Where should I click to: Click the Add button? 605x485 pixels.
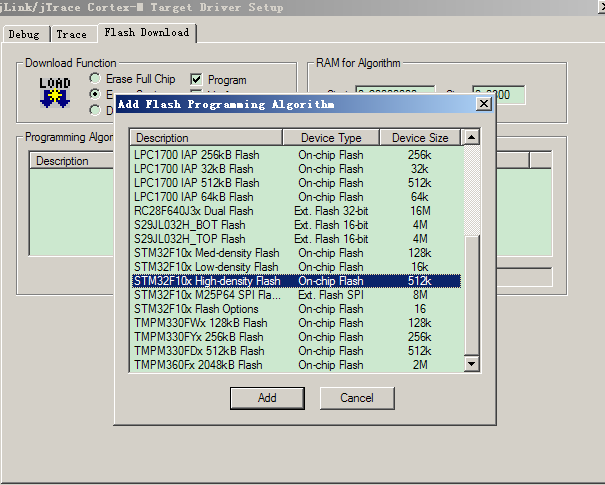tap(267, 398)
